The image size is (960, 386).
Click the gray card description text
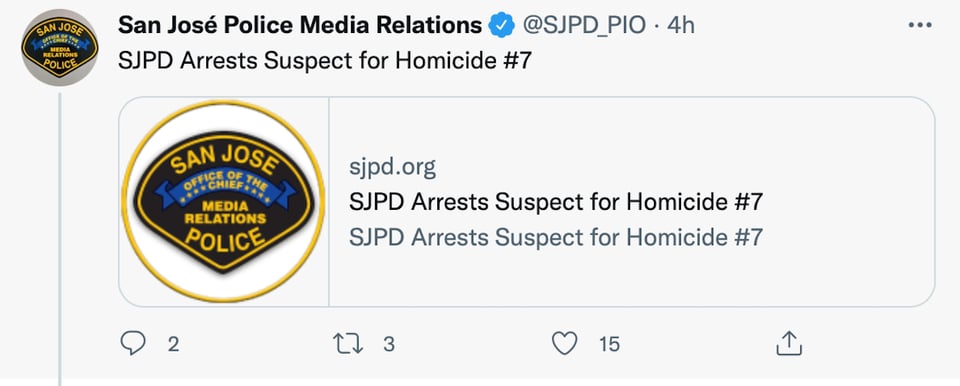[556, 237]
